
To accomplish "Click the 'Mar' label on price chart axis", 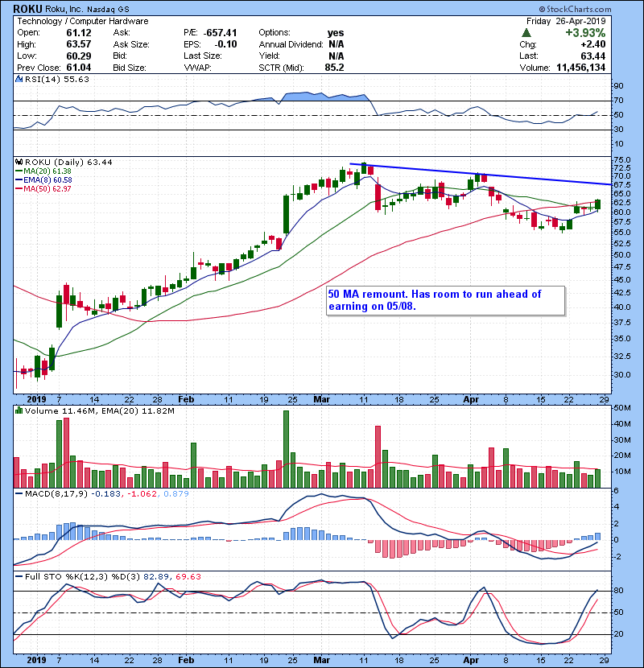I will point(321,400).
